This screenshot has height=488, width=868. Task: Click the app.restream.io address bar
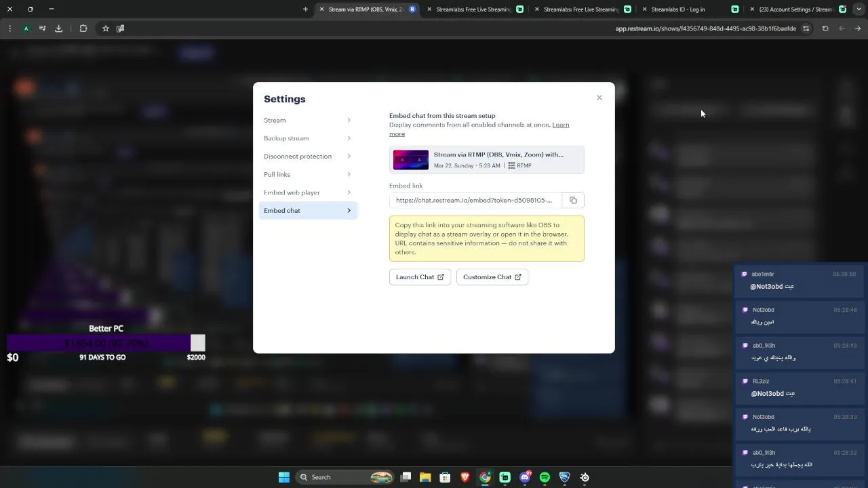pos(705,28)
